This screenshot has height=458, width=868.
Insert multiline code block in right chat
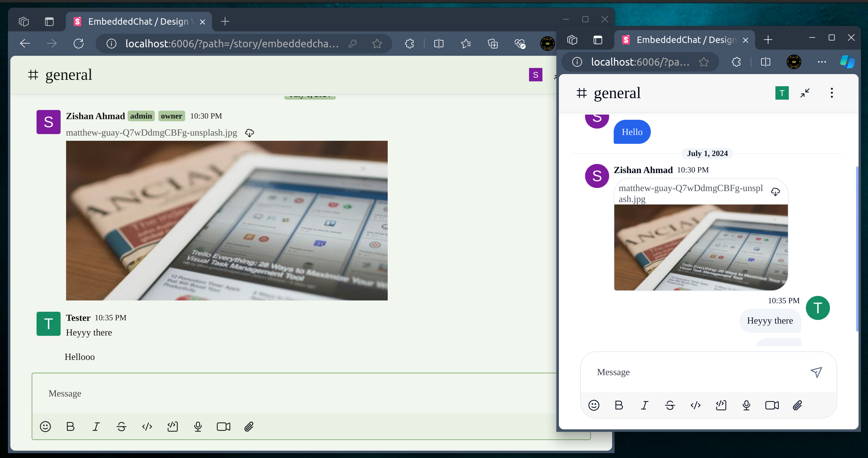(721, 405)
